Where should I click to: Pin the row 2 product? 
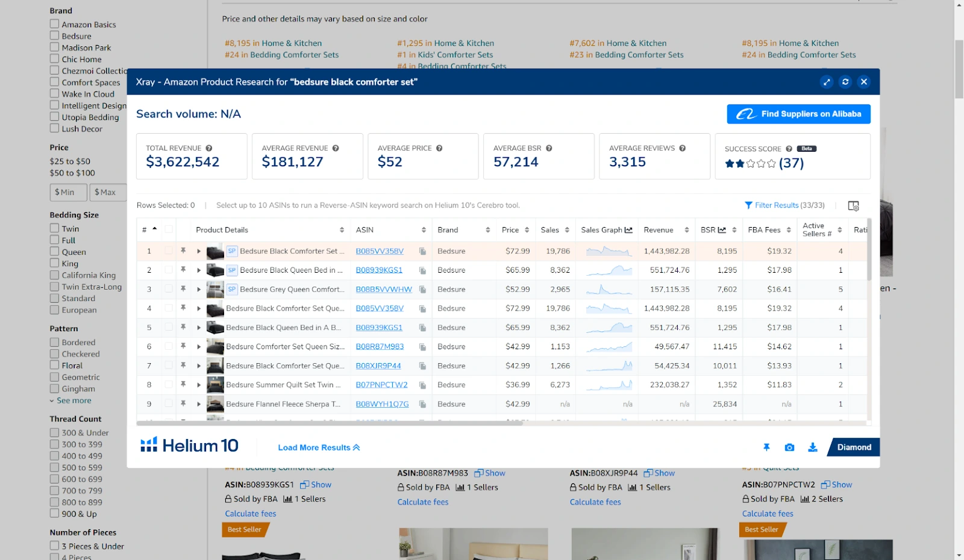click(183, 270)
